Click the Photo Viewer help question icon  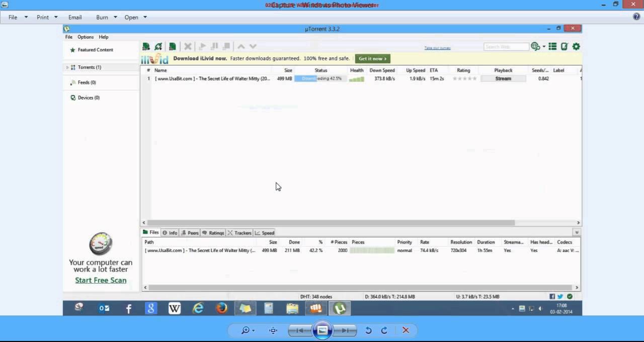(636, 17)
